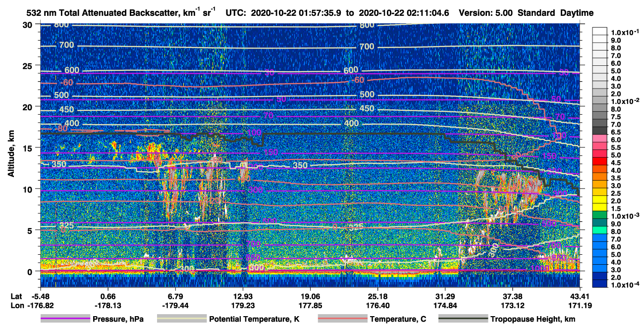Click the yellow 2.0 colorbar swatch
This screenshot has width=644, height=330.
click(x=599, y=201)
